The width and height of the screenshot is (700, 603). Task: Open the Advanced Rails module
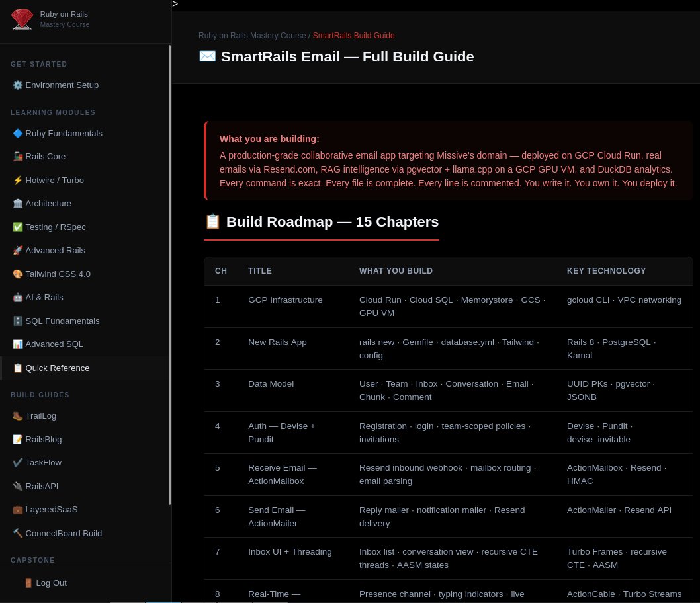85,250
